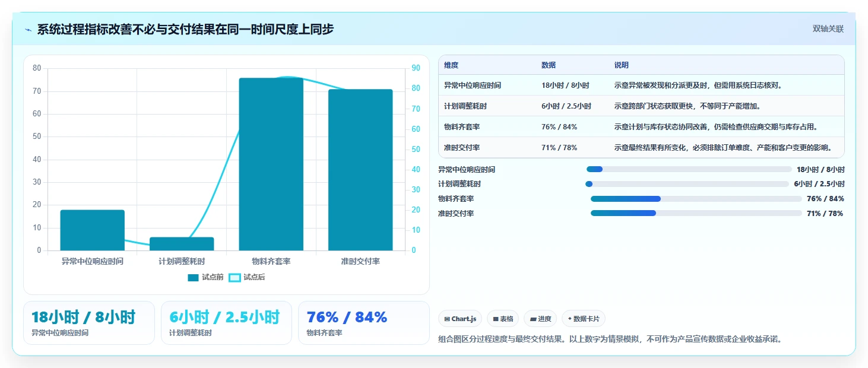This screenshot has width=868, height=368.
Task: Toggle the 试点后 legend item
Action: 247,277
